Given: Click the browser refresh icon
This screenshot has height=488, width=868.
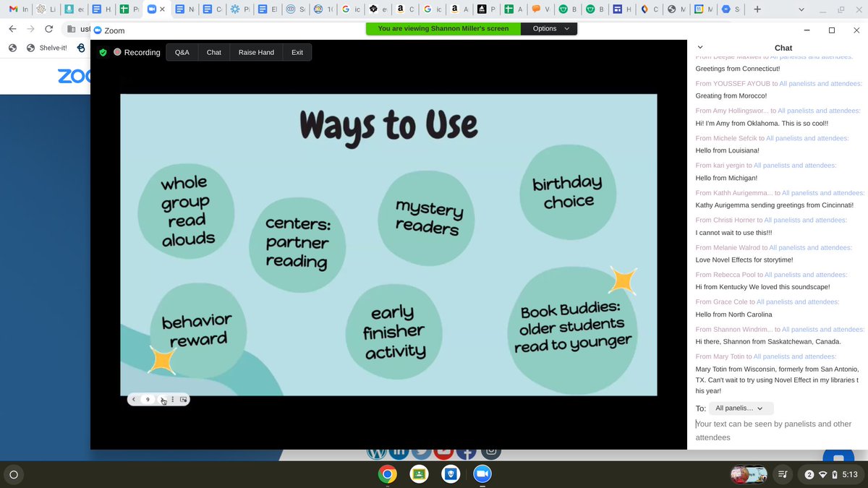Looking at the screenshot, I should click(48, 30).
